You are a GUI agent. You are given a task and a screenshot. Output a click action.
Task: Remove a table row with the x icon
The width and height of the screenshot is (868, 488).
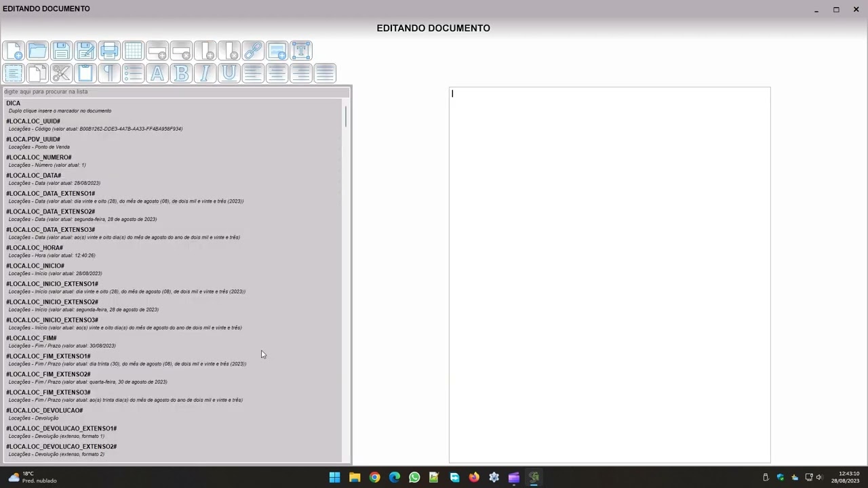coord(181,51)
